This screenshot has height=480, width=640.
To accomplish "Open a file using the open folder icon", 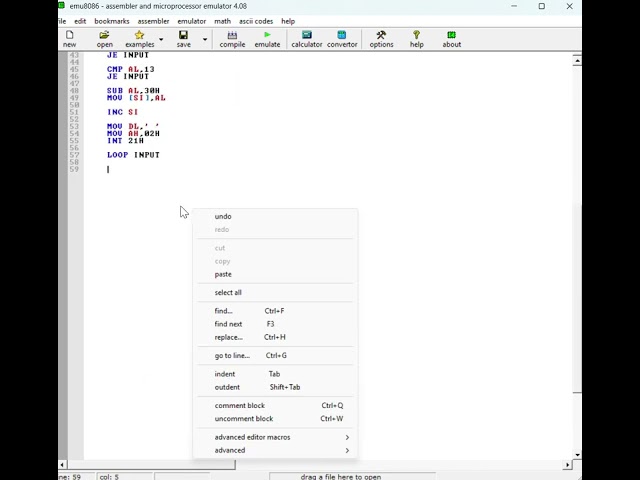I will (x=104, y=39).
